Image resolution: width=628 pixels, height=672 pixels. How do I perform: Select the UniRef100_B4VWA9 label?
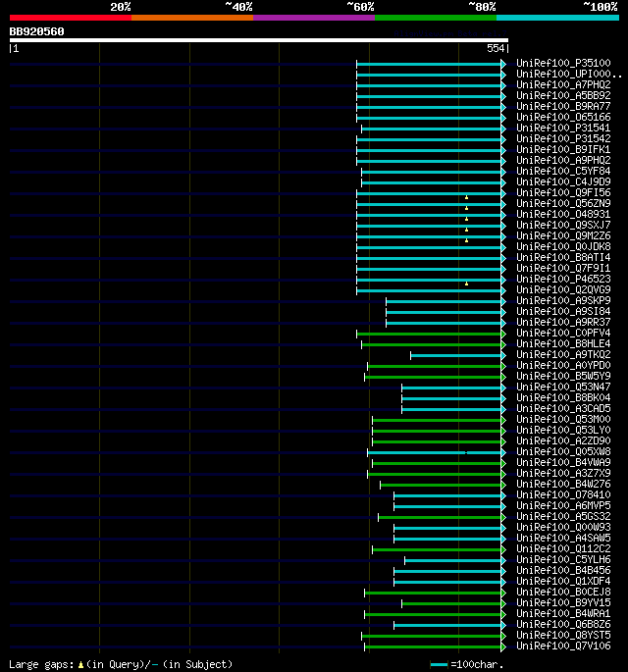[563, 463]
